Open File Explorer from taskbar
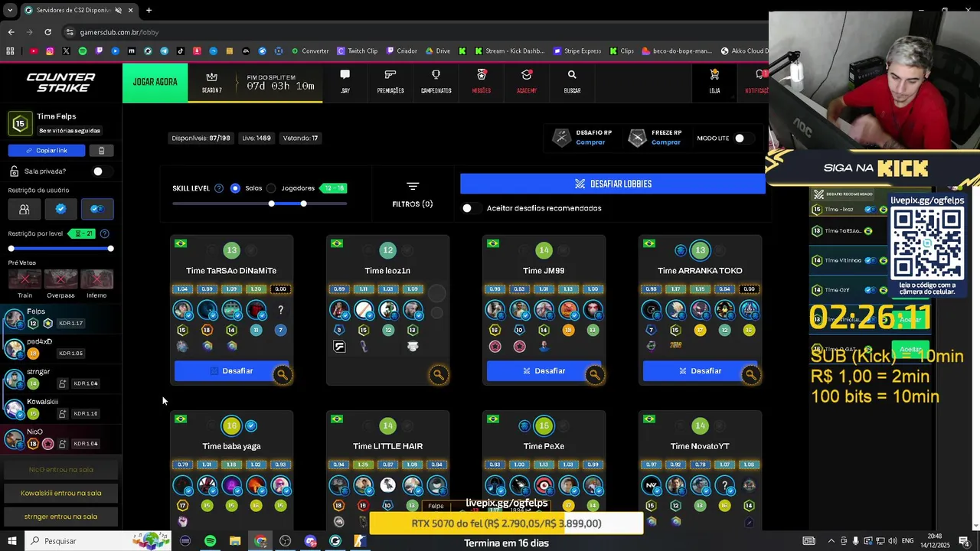Image resolution: width=980 pixels, height=551 pixels. 235,541
